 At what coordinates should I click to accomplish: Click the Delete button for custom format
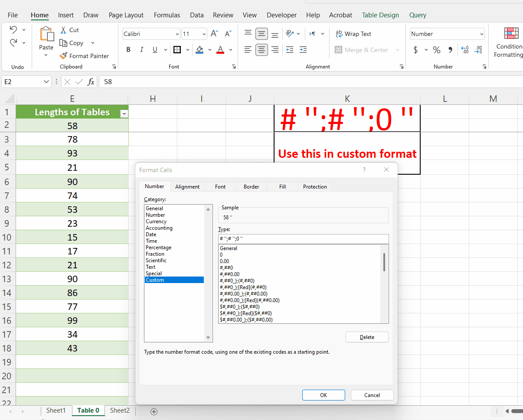[x=367, y=337]
